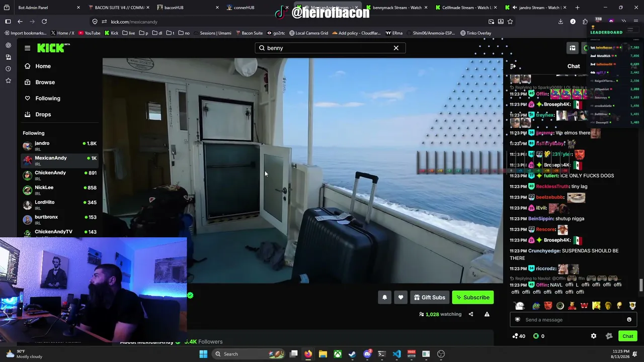Report the stream with warning icon
The width and height of the screenshot is (644, 362).
click(487, 314)
